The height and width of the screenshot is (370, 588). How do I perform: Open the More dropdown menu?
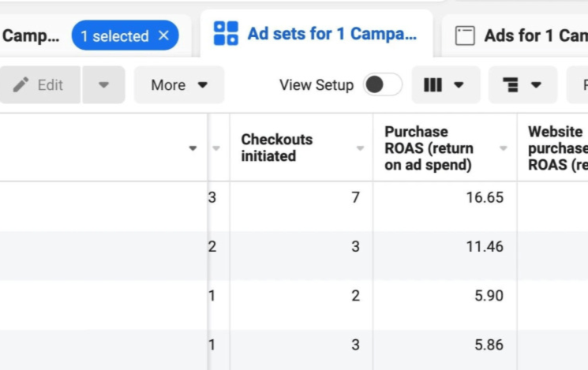(179, 85)
